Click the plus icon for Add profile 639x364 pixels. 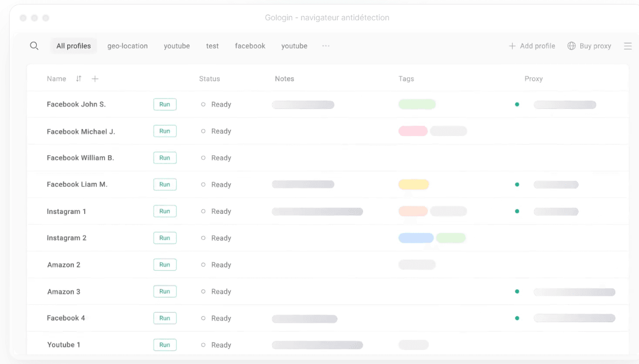click(x=512, y=46)
